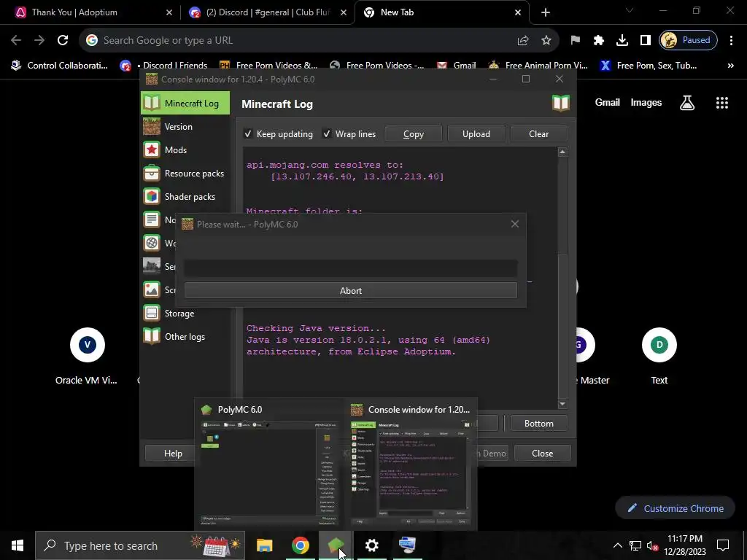747x560 pixels.
Task: Select Console window for 1.20 thumbnail
Action: [411, 464]
